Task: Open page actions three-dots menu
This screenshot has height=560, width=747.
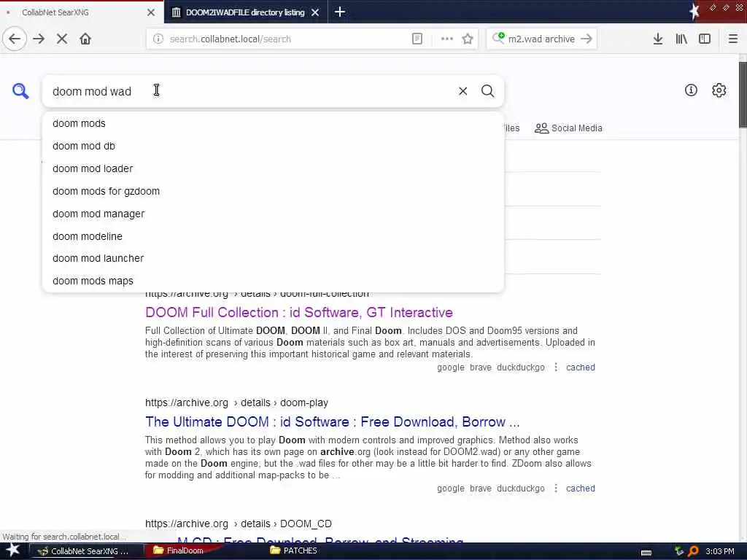Action: click(x=447, y=39)
